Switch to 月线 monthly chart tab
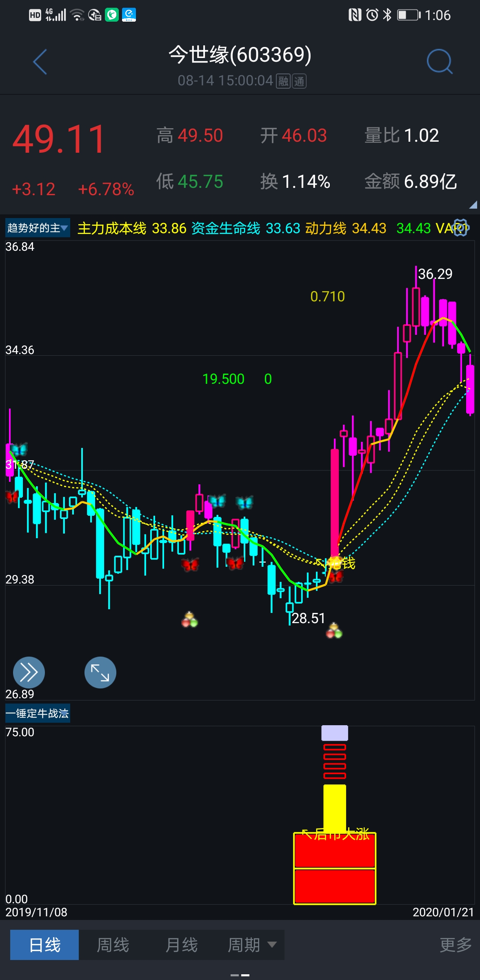 tap(181, 944)
